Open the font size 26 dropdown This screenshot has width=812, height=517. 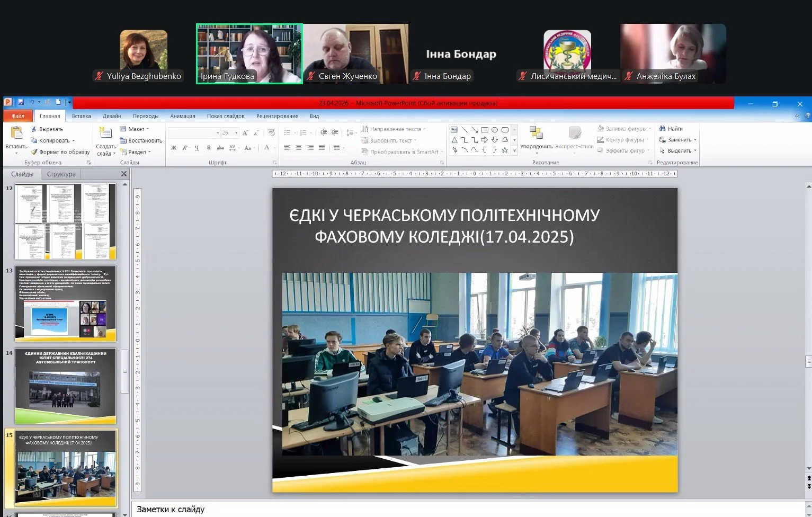click(236, 132)
